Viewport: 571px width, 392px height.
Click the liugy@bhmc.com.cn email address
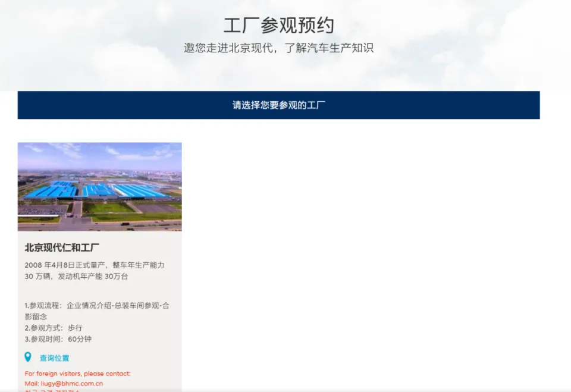pyautogui.click(x=72, y=384)
